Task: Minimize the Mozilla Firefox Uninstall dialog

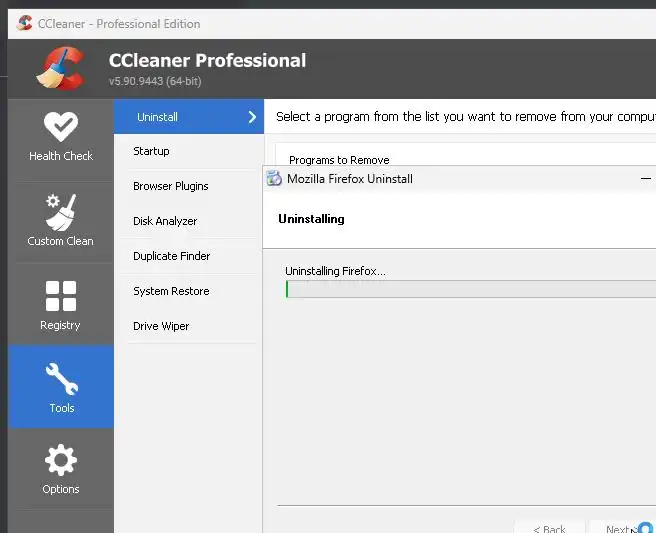Action: point(646,179)
